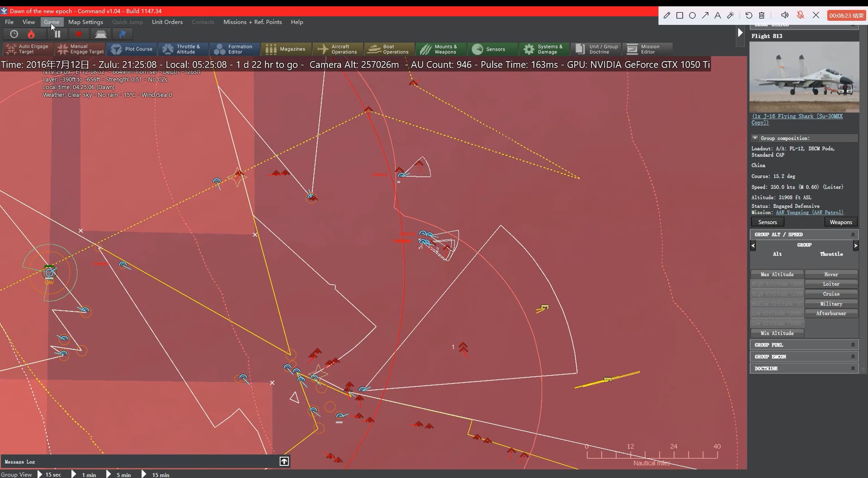Open the Game menu

pos(52,22)
